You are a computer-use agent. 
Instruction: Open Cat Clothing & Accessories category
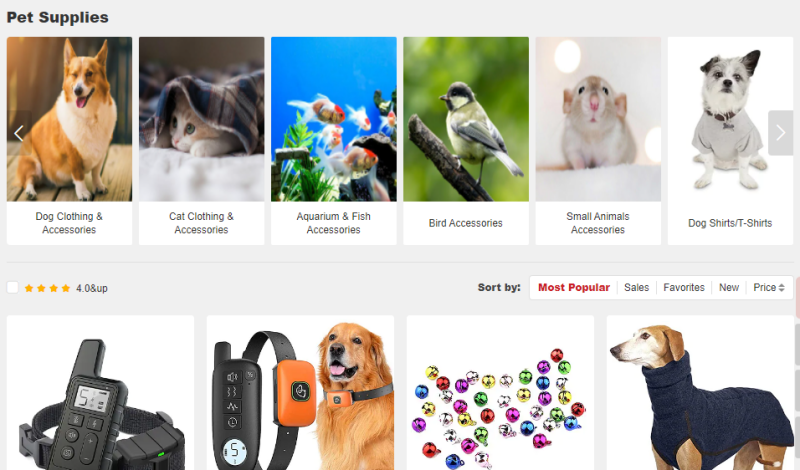click(202, 141)
